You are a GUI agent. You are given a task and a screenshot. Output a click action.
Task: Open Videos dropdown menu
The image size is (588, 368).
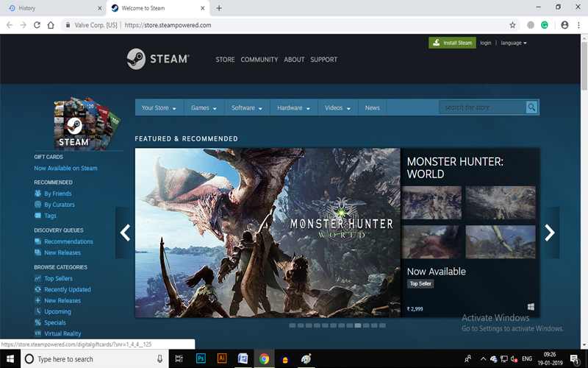[x=337, y=107]
